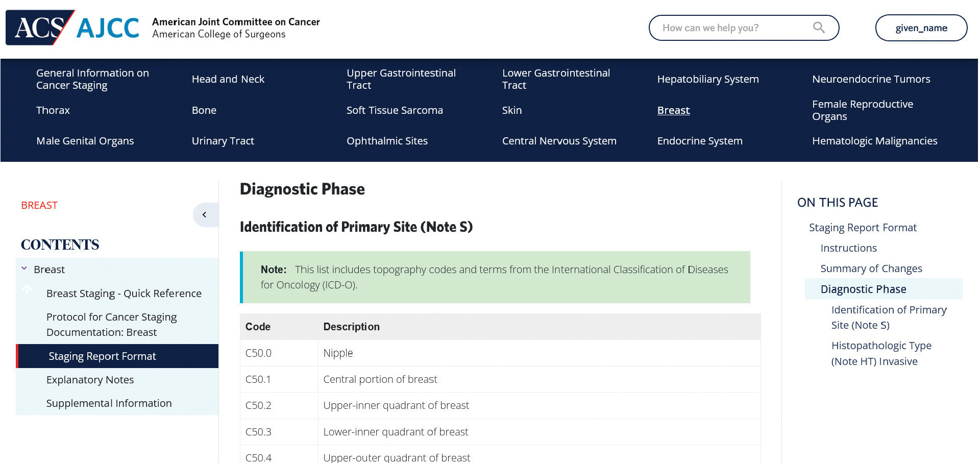Go to Breast Staging - Quick Reference

pos(124,293)
